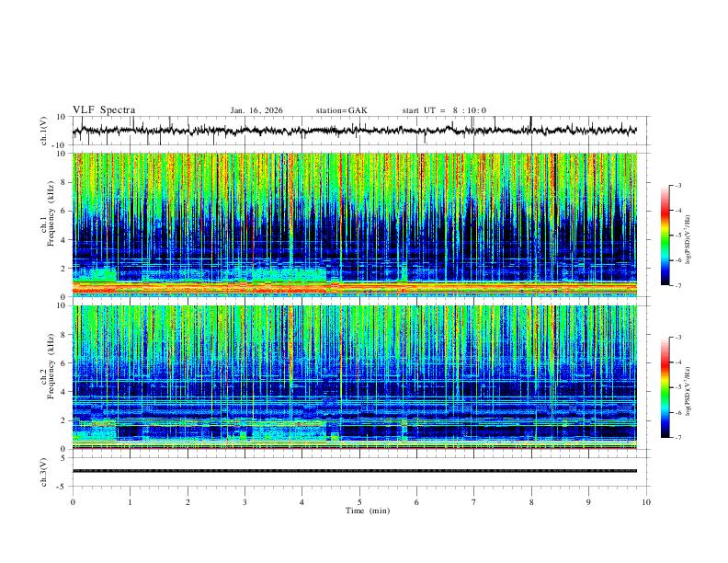Click time axis tick label "1"
This screenshot has width=728, height=563.
(130, 502)
